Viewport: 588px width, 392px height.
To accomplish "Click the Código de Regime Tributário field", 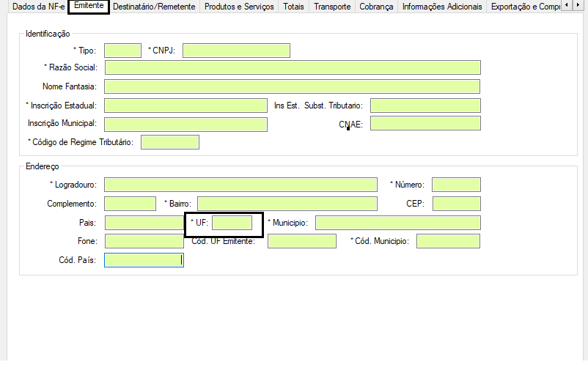I will [170, 142].
